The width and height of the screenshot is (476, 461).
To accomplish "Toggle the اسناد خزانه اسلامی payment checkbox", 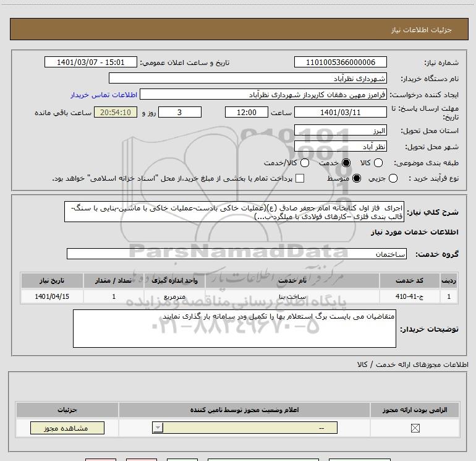I will [x=300, y=178].
